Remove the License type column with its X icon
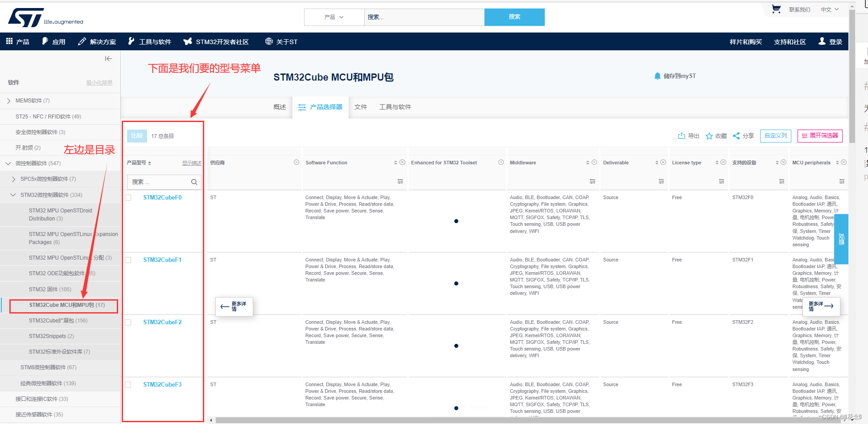 [724, 162]
